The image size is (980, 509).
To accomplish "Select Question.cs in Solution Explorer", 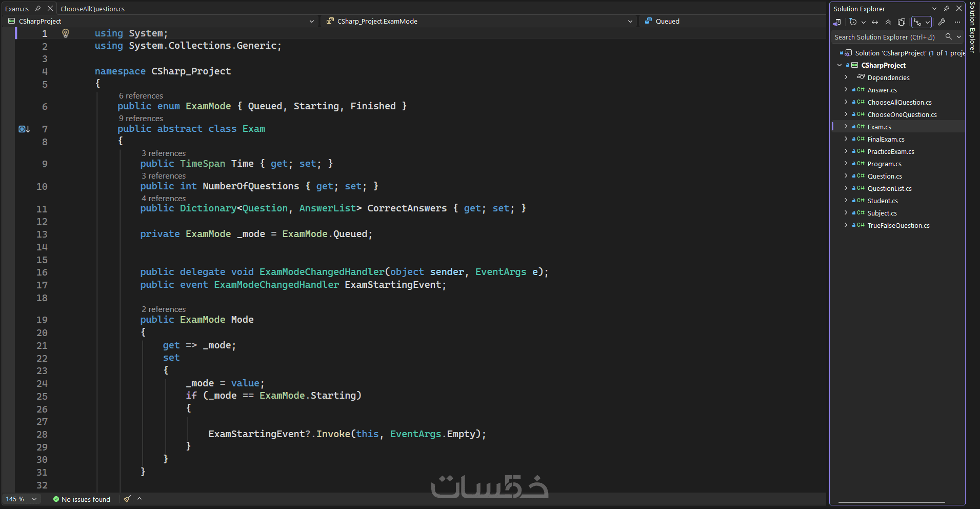I will pos(885,176).
